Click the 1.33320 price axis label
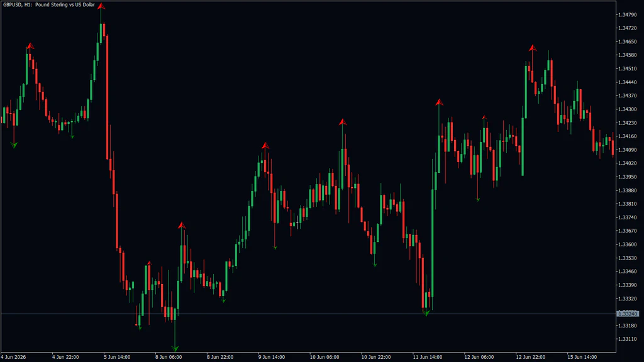 pyautogui.click(x=628, y=299)
